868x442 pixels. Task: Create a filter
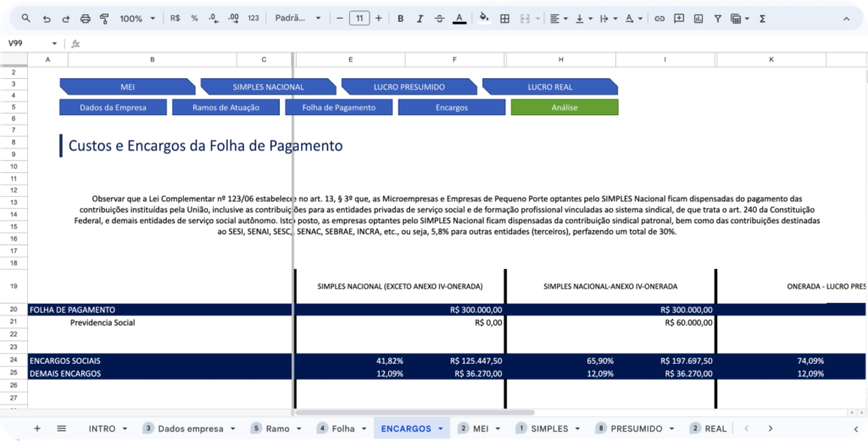[x=718, y=19]
